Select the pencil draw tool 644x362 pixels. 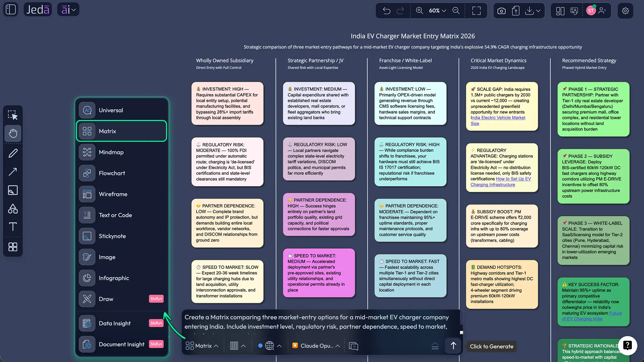[x=13, y=153]
